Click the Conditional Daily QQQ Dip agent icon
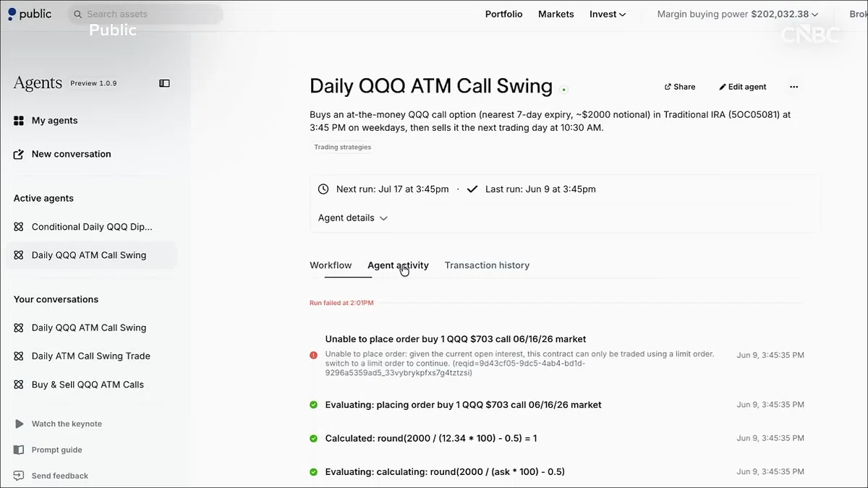This screenshot has width=868, height=488. coord(19,227)
